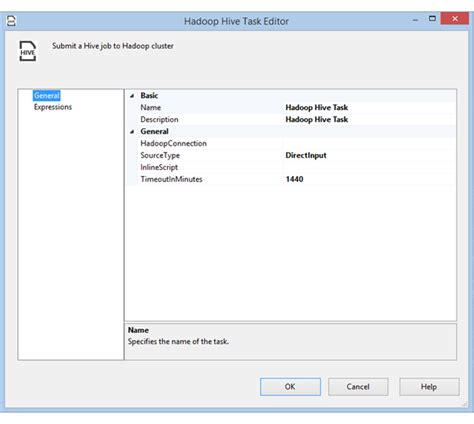Click the title bar document icon
474x424 pixels.
[11, 21]
